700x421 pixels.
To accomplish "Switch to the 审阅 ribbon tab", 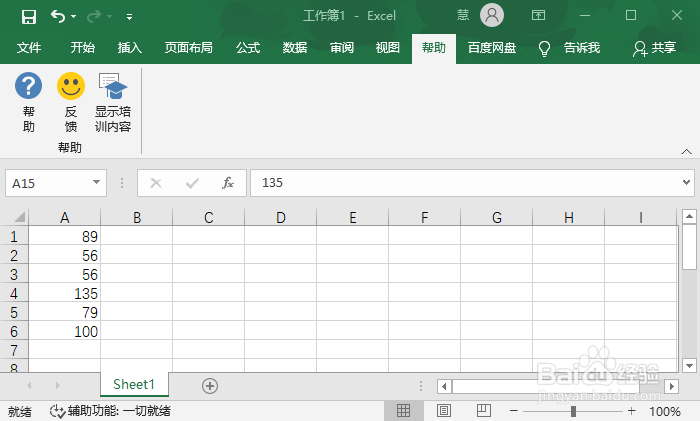I will click(342, 47).
